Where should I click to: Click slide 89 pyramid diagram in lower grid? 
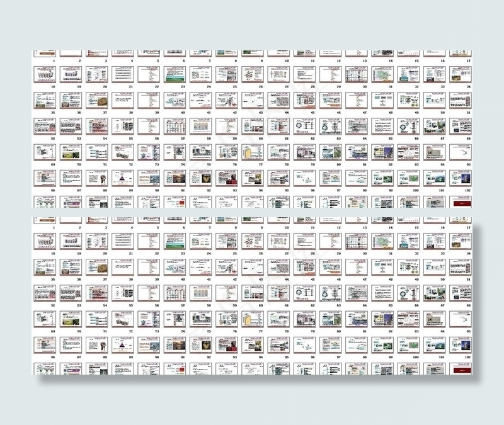(123, 345)
